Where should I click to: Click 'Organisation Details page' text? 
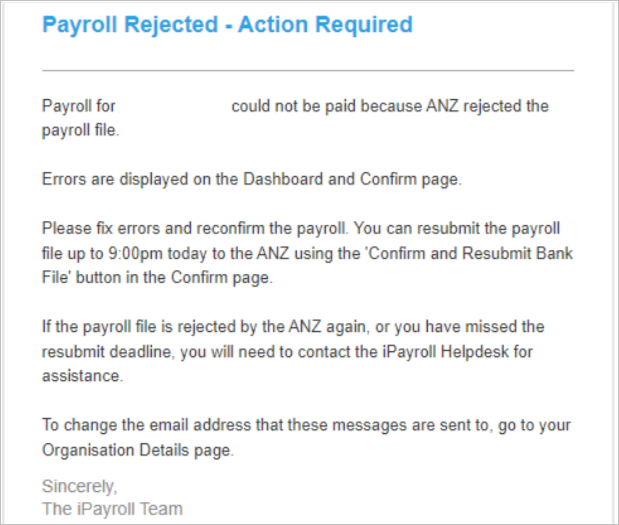click(x=138, y=450)
